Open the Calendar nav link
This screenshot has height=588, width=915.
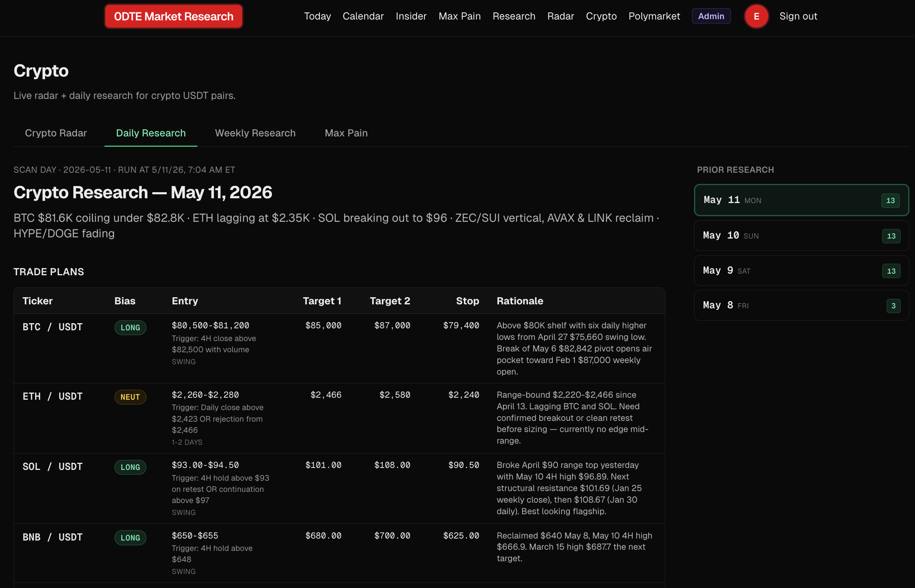click(363, 16)
